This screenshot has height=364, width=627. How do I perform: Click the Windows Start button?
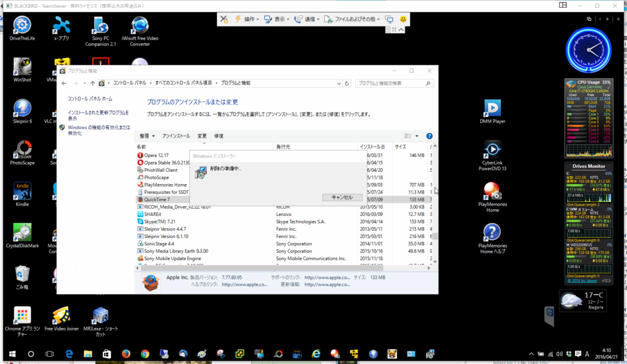(12, 354)
